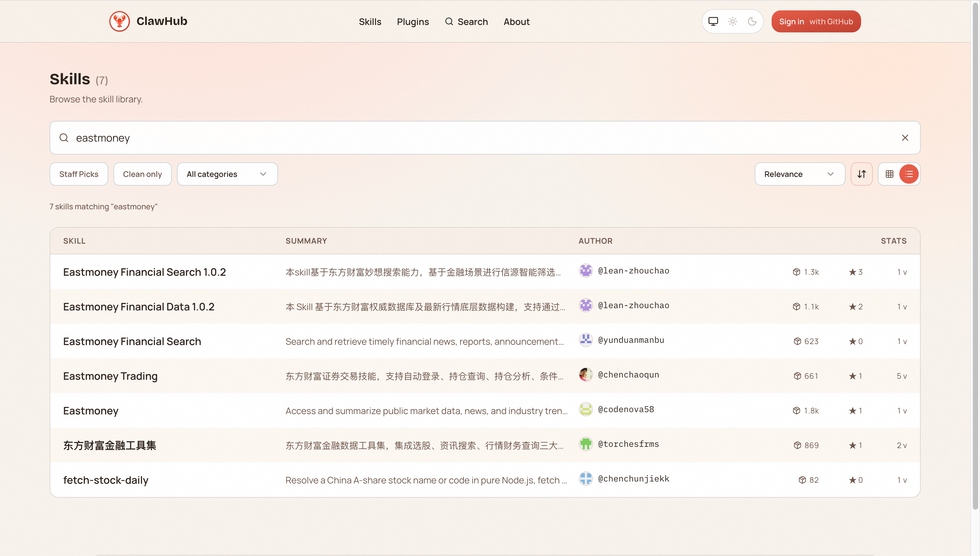The width and height of the screenshot is (980, 556).
Task: Click the downloads icon beside 82
Action: click(x=802, y=481)
